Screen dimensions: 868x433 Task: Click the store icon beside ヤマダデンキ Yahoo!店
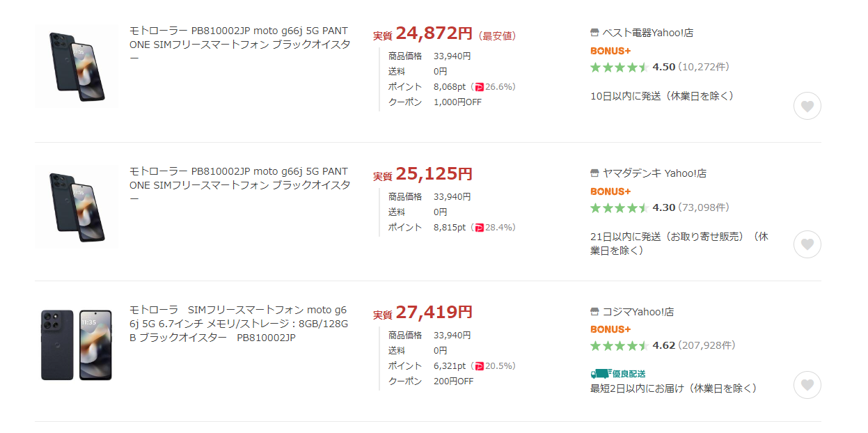[x=594, y=173]
